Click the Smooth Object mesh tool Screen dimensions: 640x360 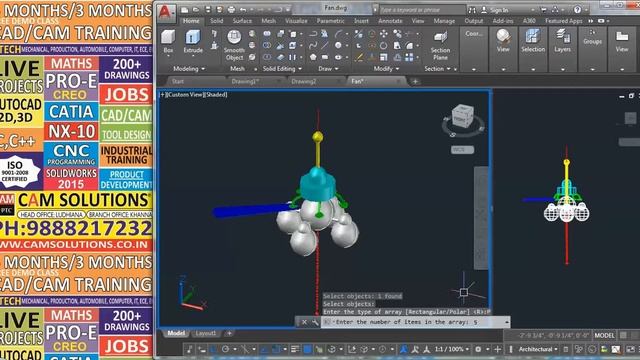click(234, 45)
